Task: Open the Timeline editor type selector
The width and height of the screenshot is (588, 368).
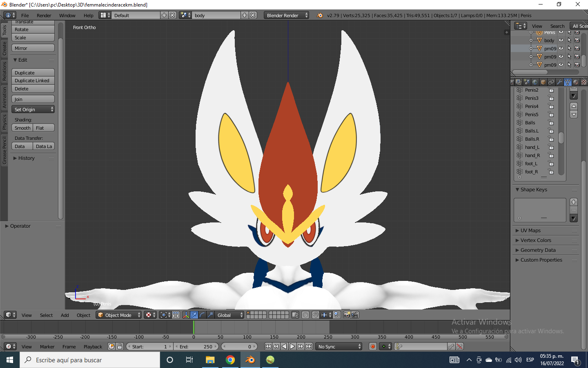Action: point(10,346)
